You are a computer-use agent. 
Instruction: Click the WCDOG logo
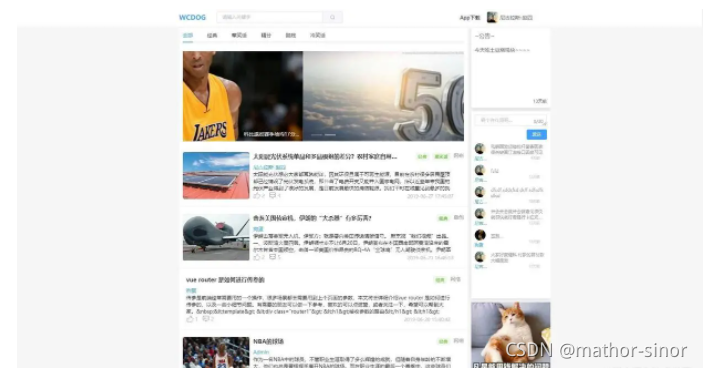coord(192,17)
